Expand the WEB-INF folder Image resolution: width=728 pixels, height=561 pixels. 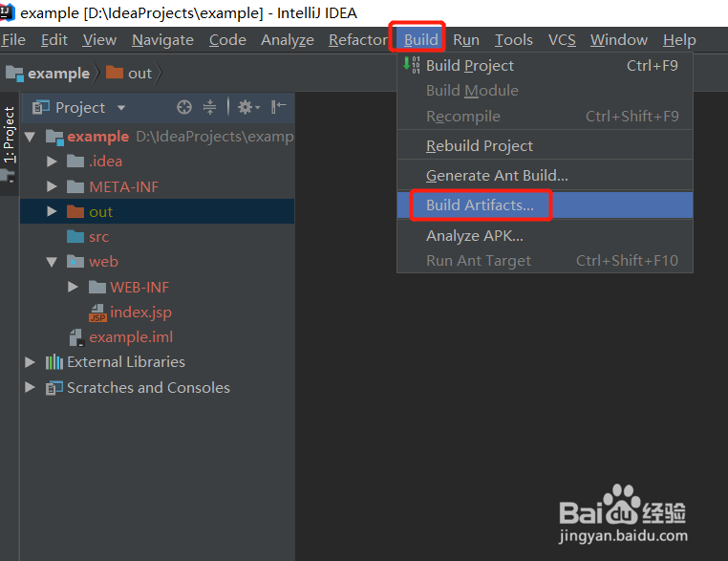[x=73, y=288]
